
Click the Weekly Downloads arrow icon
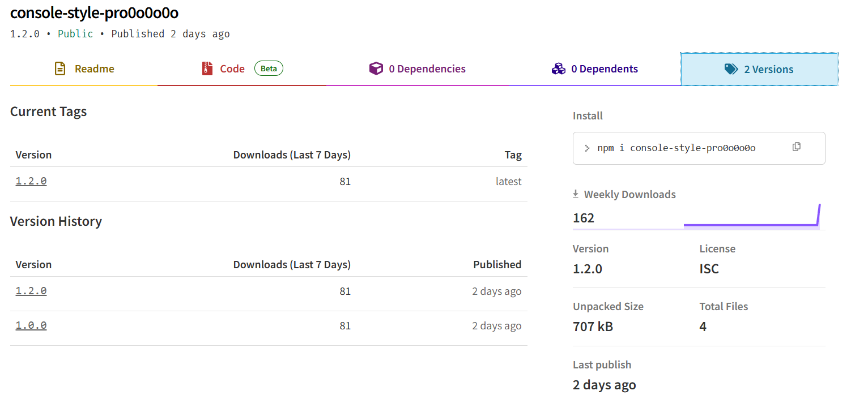click(x=576, y=194)
